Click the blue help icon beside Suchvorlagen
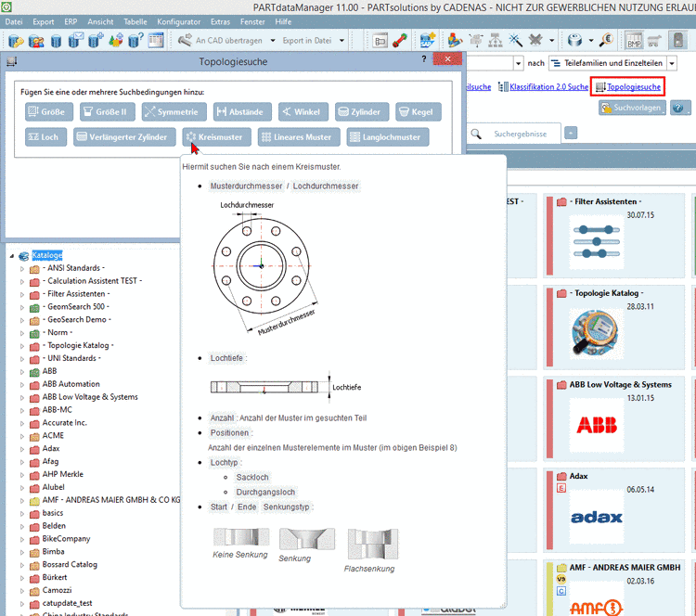The width and height of the screenshot is (696, 616). [678, 108]
